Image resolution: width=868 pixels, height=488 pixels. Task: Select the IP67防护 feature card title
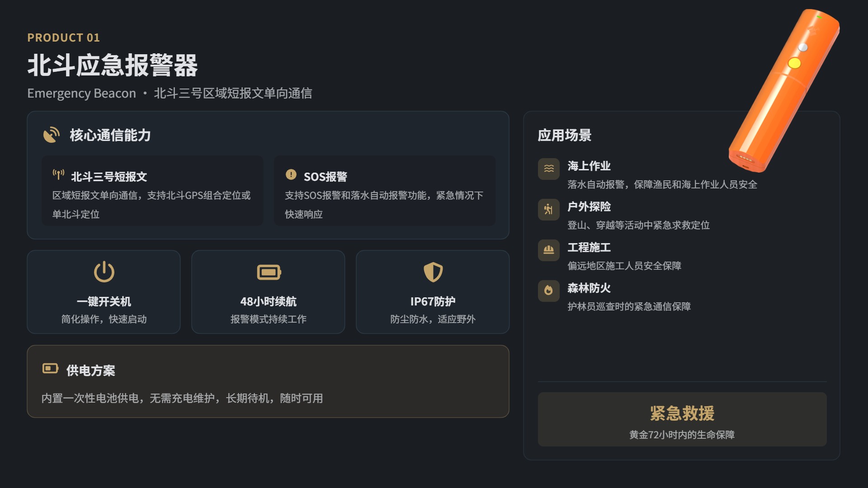(433, 301)
